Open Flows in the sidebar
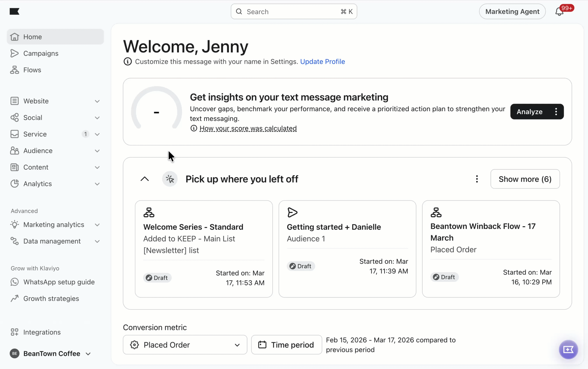588x369 pixels. (55, 70)
